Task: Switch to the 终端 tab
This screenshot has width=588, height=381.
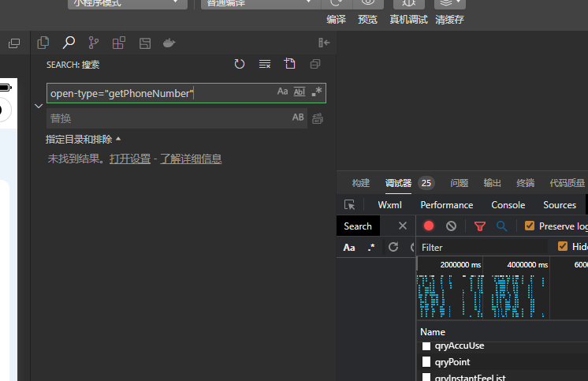Action: [x=526, y=183]
